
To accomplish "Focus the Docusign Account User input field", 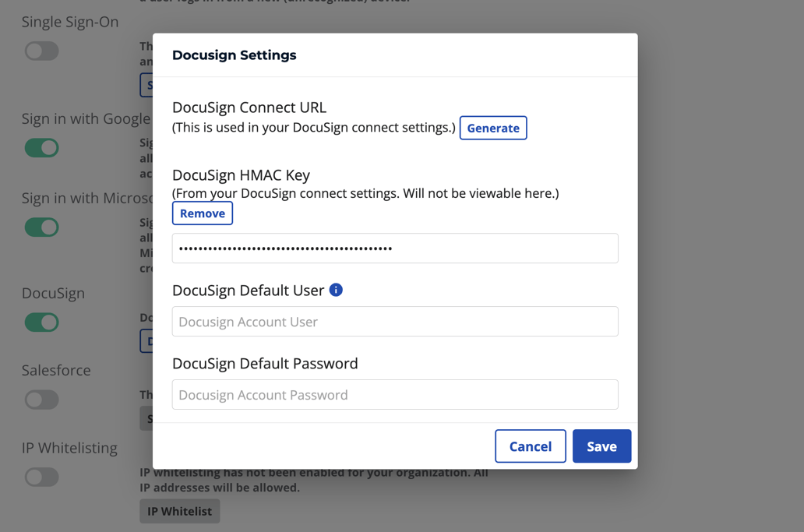I will tap(394, 321).
